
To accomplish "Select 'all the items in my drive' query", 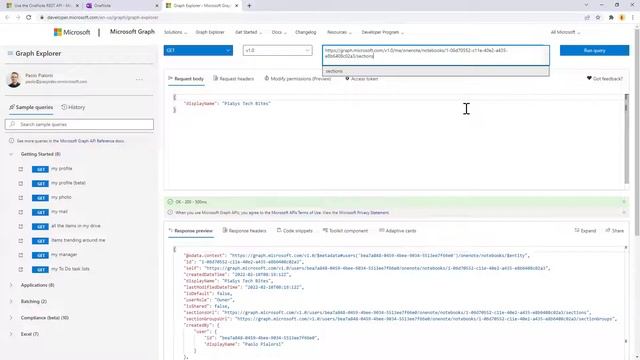I will tap(76, 226).
